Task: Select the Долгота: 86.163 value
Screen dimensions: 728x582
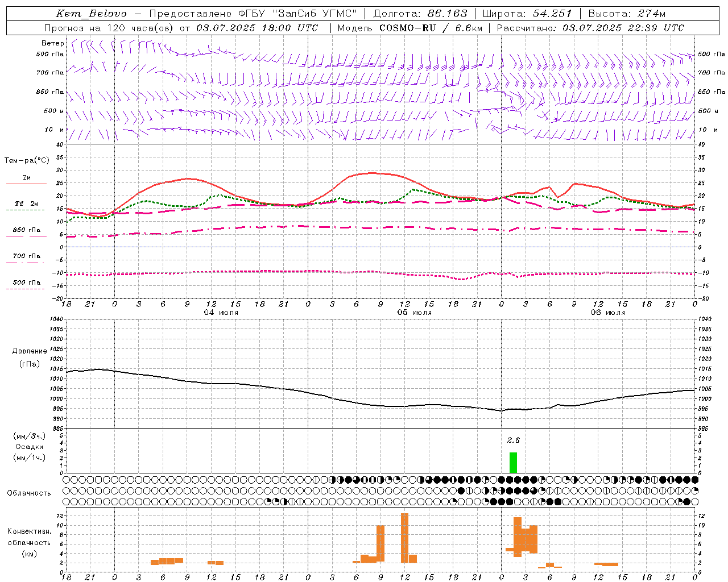Action: [420, 14]
